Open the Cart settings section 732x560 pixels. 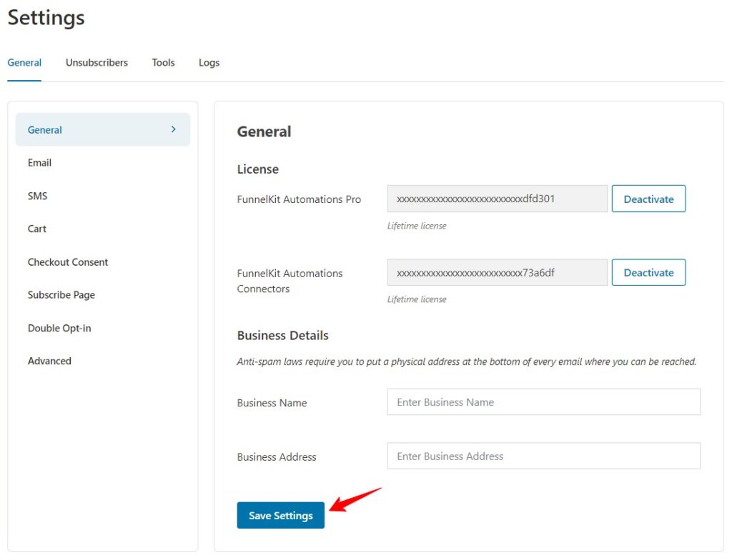coord(37,229)
